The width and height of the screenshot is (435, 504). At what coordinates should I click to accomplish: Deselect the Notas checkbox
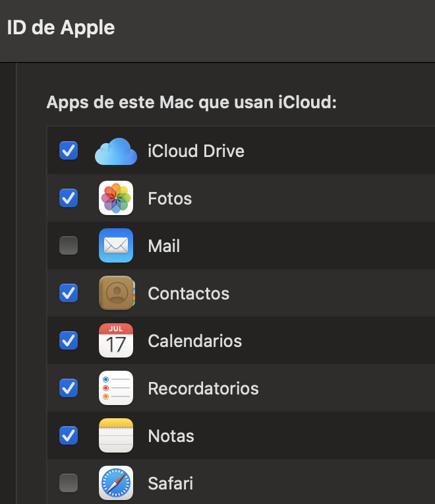point(69,435)
